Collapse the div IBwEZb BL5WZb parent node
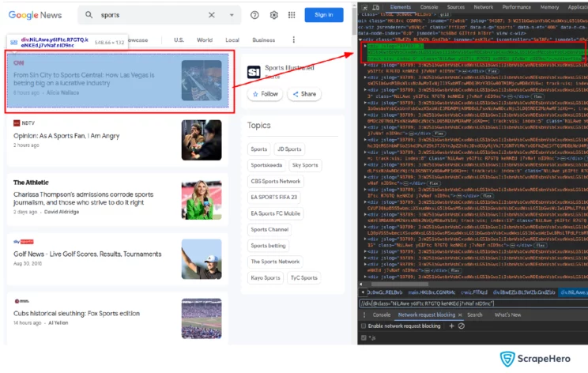This screenshot has width=588, height=373. pyautogui.click(x=360, y=40)
